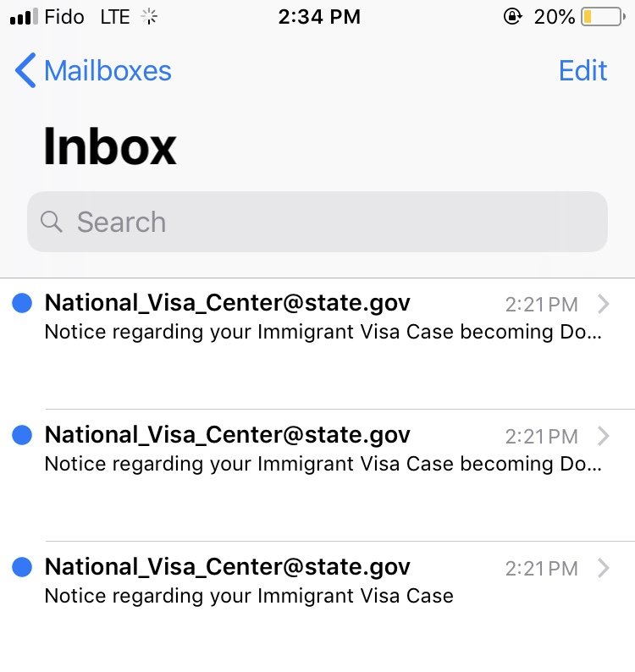Open second email via its right chevron

tap(604, 436)
